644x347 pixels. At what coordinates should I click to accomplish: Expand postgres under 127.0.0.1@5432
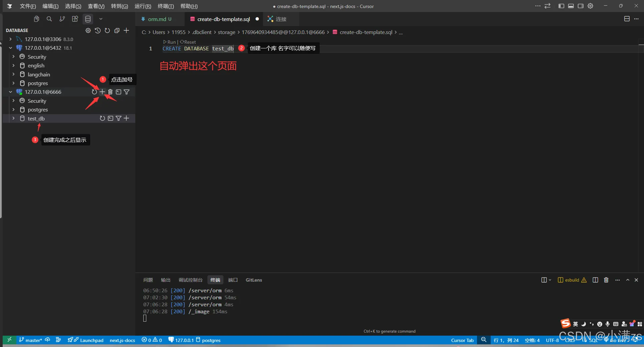click(x=13, y=83)
